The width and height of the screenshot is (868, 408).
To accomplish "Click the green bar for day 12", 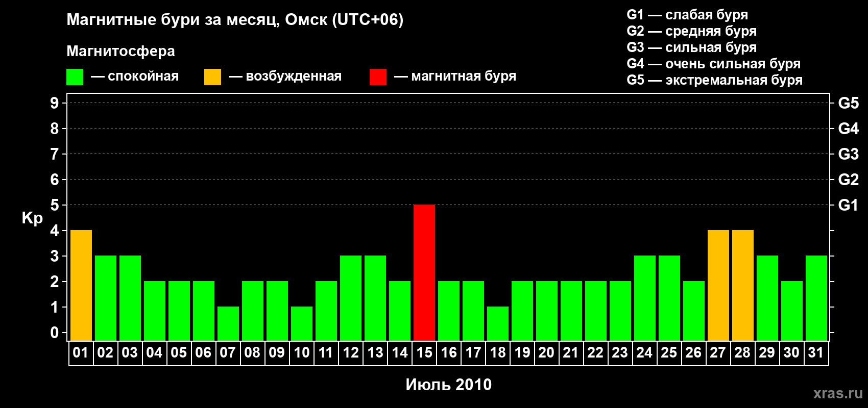I will point(351,298).
